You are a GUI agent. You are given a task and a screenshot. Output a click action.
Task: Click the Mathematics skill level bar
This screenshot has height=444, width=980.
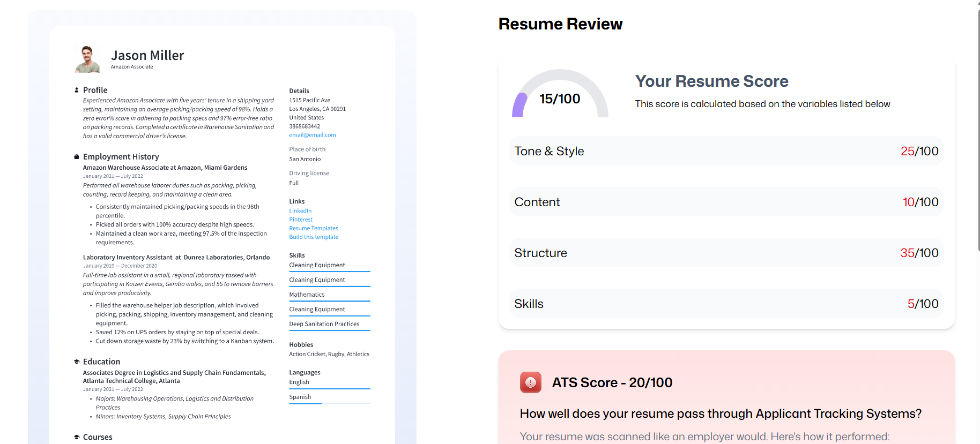point(330,301)
